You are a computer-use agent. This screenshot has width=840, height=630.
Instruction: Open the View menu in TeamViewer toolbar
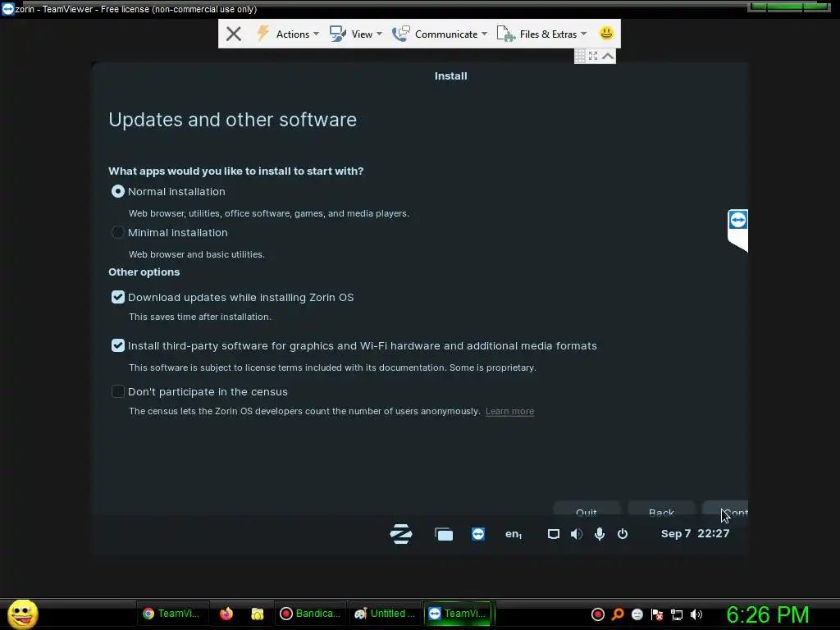[356, 34]
